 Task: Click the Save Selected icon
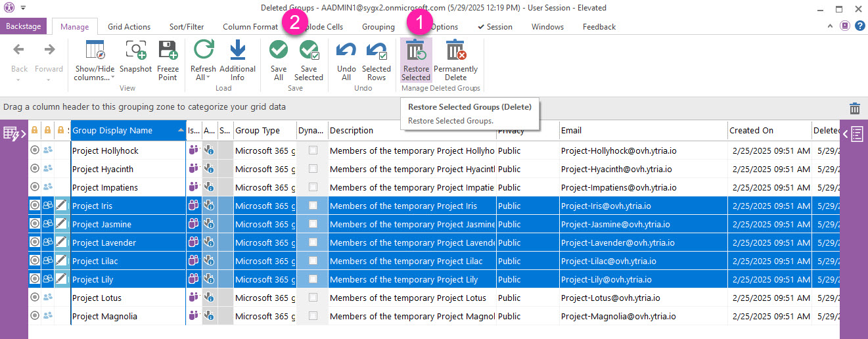tap(308, 59)
